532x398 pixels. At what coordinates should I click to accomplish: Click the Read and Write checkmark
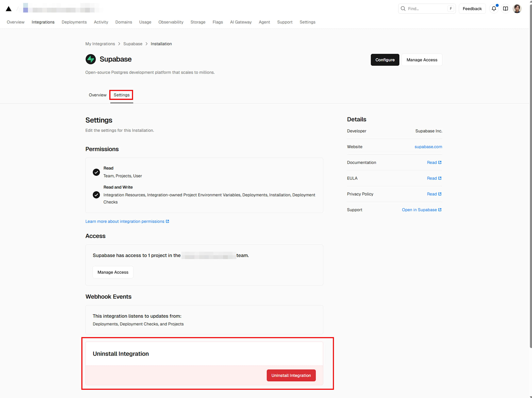96,195
